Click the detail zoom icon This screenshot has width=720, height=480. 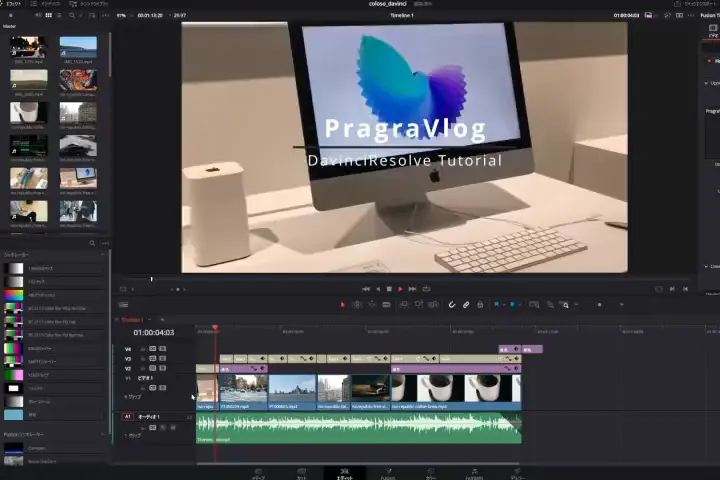click(550, 305)
